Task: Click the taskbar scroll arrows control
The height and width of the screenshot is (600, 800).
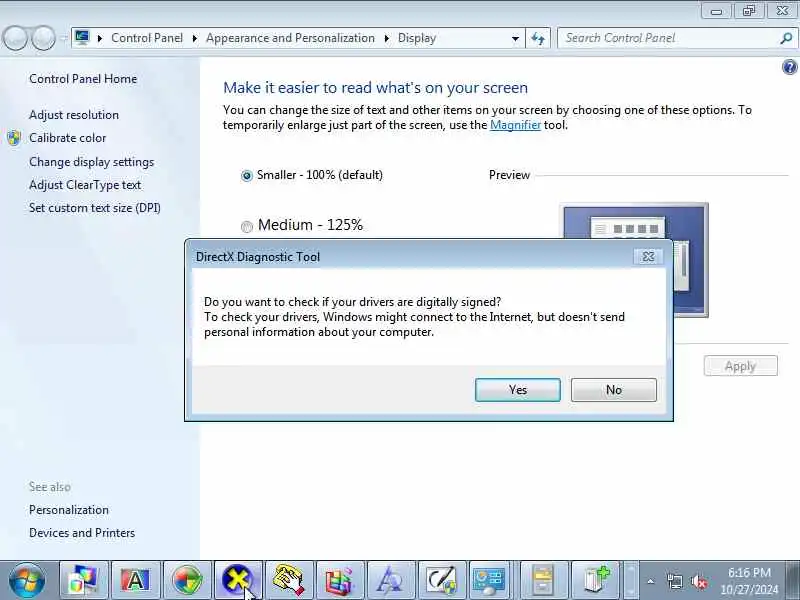Action: (631, 580)
